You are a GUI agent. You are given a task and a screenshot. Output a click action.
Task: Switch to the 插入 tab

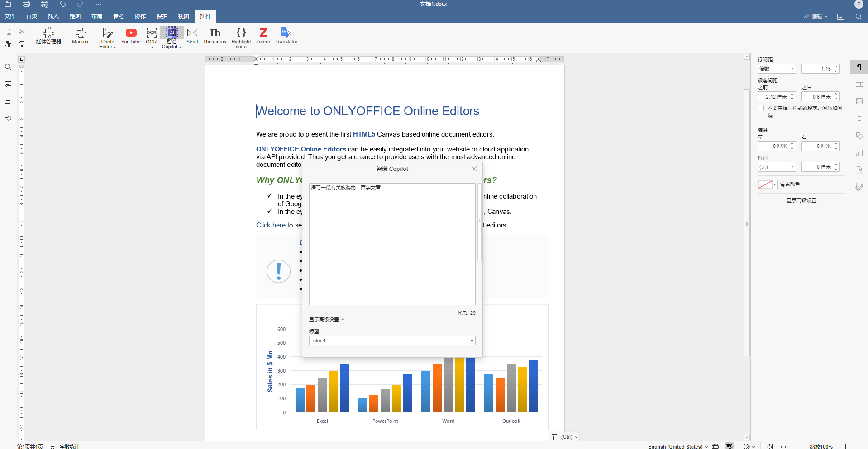[53, 16]
